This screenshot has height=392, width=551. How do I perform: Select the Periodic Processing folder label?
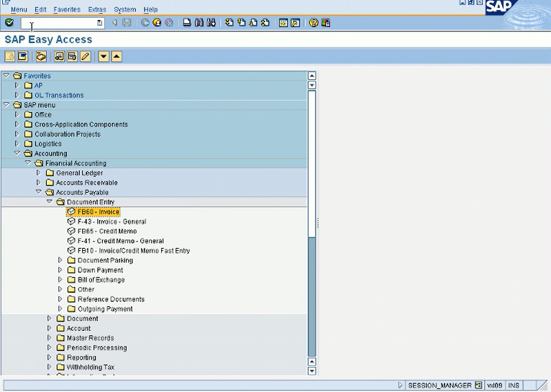(97, 347)
